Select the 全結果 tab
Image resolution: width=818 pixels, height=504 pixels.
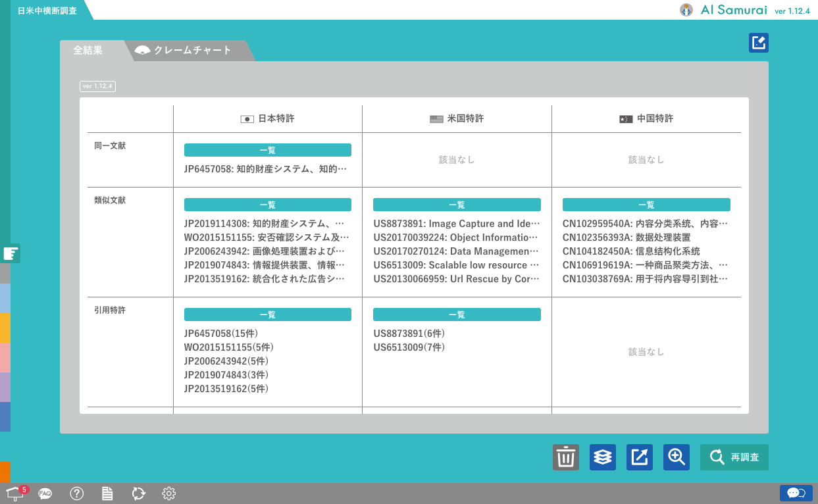click(x=88, y=51)
